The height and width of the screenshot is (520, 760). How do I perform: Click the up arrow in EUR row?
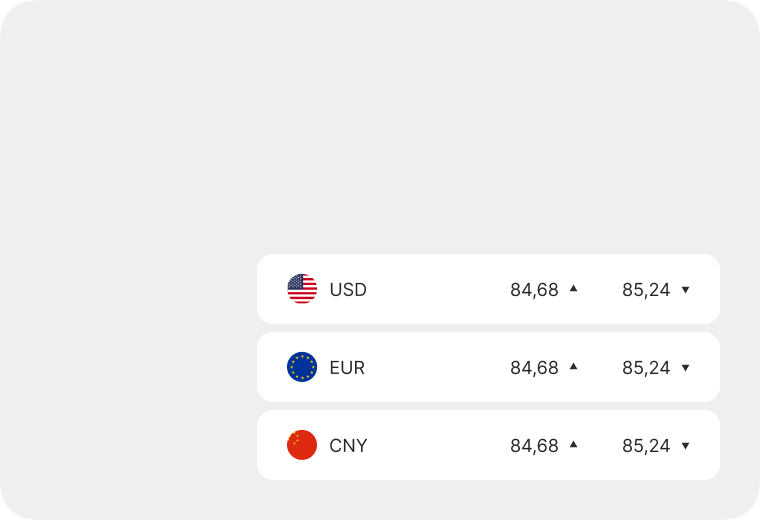pos(574,366)
